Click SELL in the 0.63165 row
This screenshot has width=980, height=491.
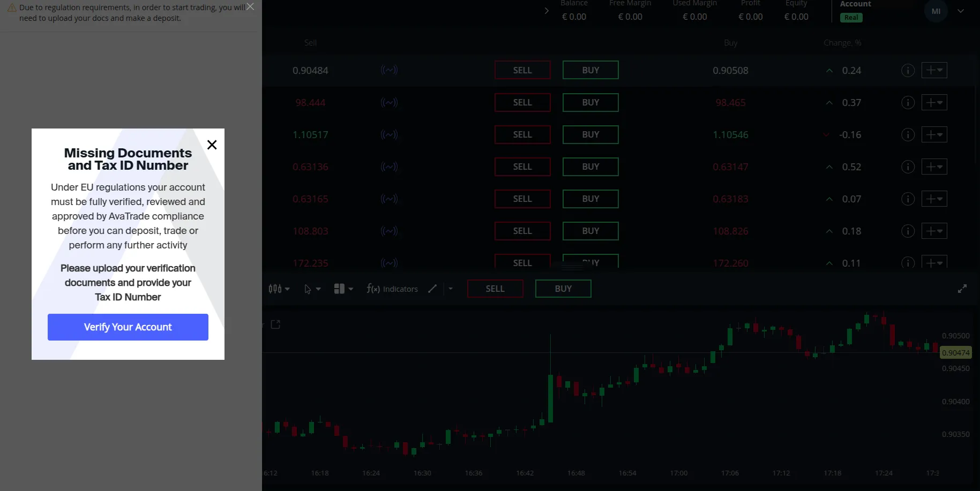tap(522, 199)
